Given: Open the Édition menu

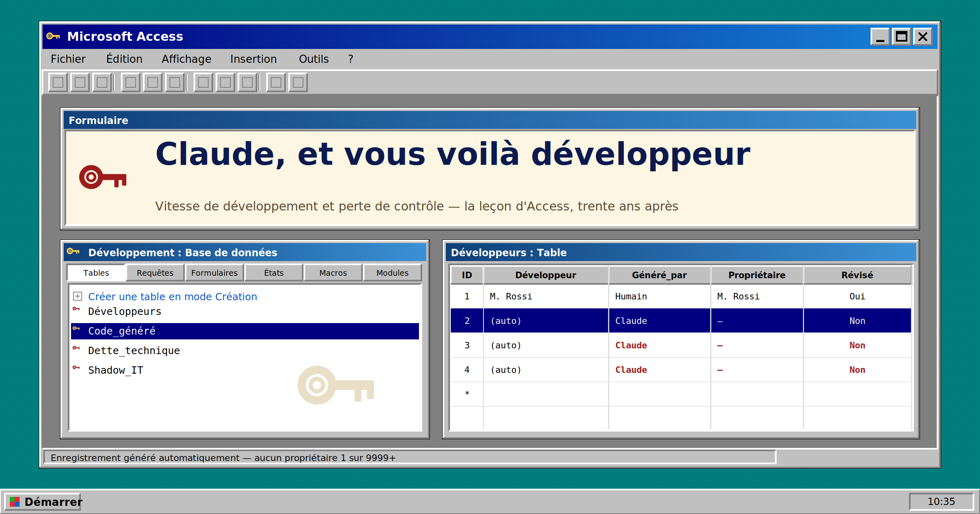Looking at the screenshot, I should click(x=124, y=59).
